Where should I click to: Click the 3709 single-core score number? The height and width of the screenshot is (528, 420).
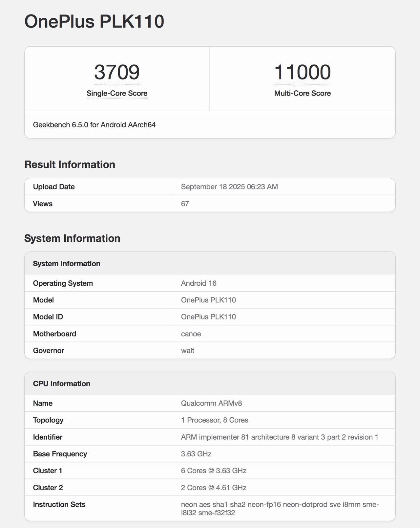pos(117,72)
